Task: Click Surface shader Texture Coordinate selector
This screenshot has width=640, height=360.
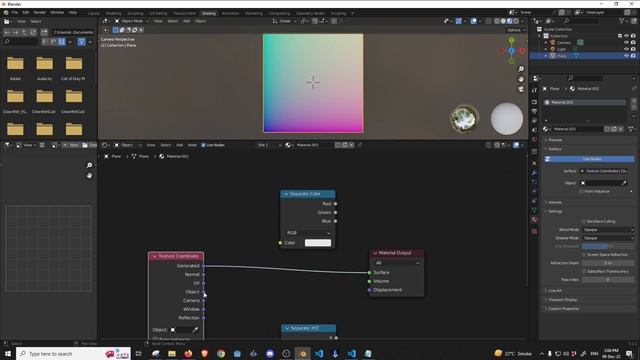Action: coord(606,171)
